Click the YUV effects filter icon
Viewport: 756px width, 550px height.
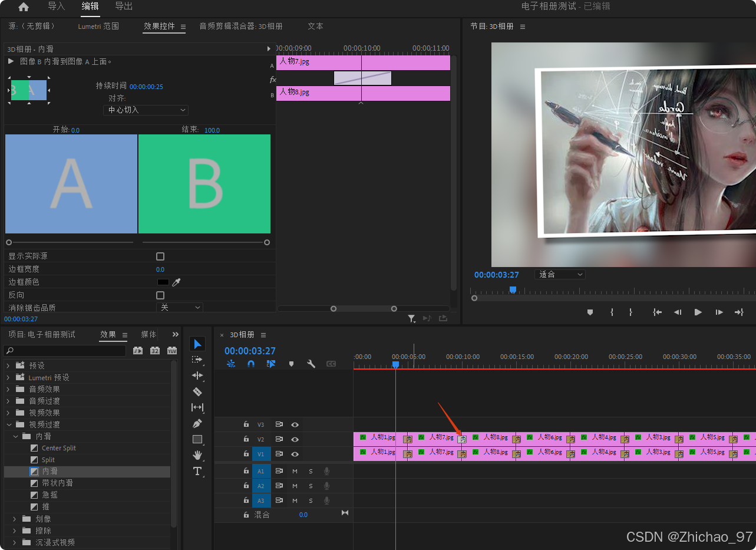[x=172, y=350]
